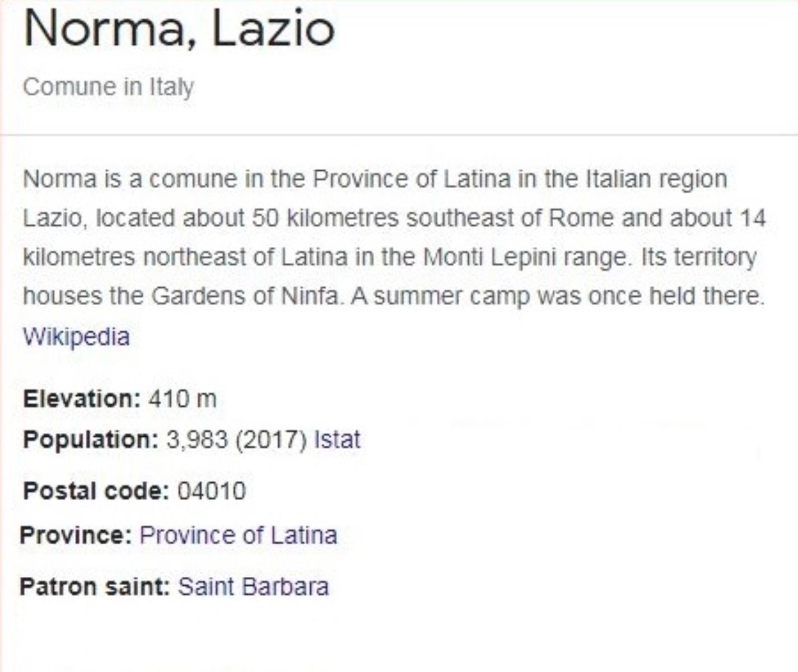Follow the Saint Barbara patron saint link
798x672 pixels.
coord(253,587)
